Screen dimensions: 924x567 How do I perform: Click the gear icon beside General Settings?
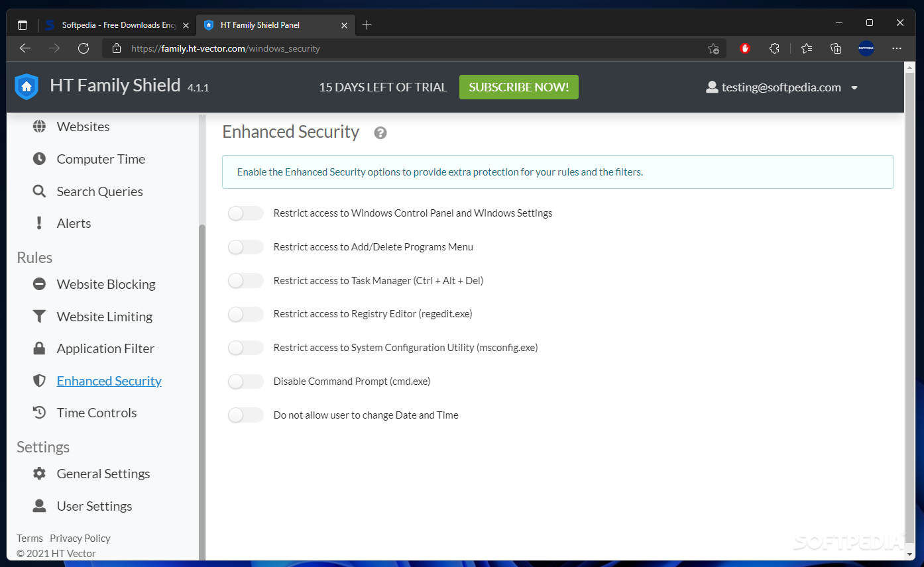point(40,474)
